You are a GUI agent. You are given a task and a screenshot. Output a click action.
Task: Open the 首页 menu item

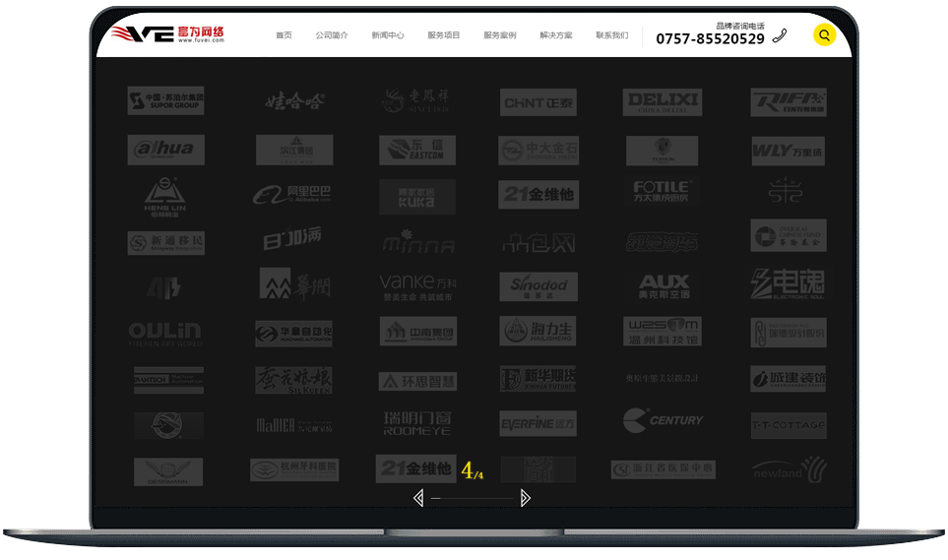284,35
